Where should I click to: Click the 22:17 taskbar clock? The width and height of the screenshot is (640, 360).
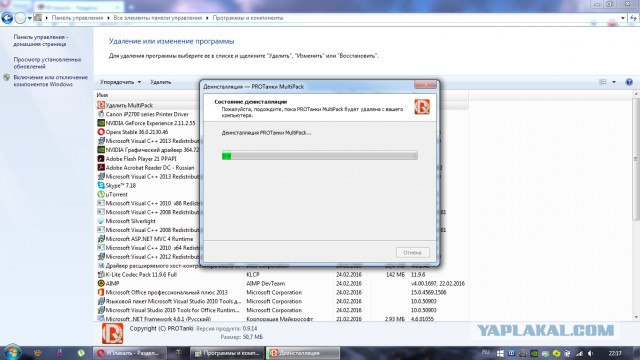(615, 353)
